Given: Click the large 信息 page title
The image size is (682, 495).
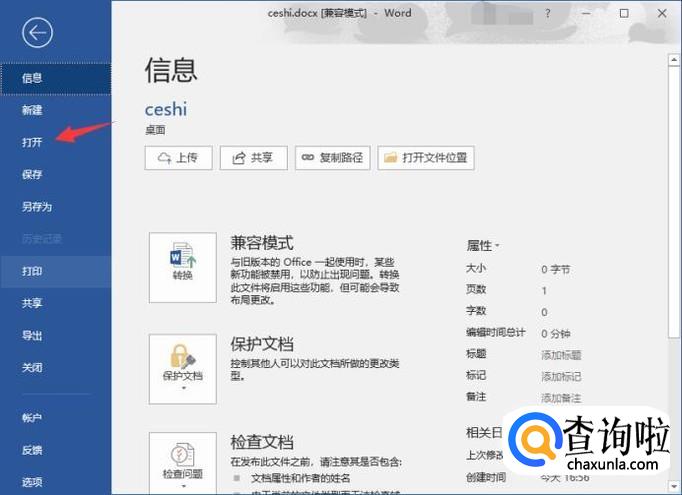Looking at the screenshot, I should click(x=171, y=70).
